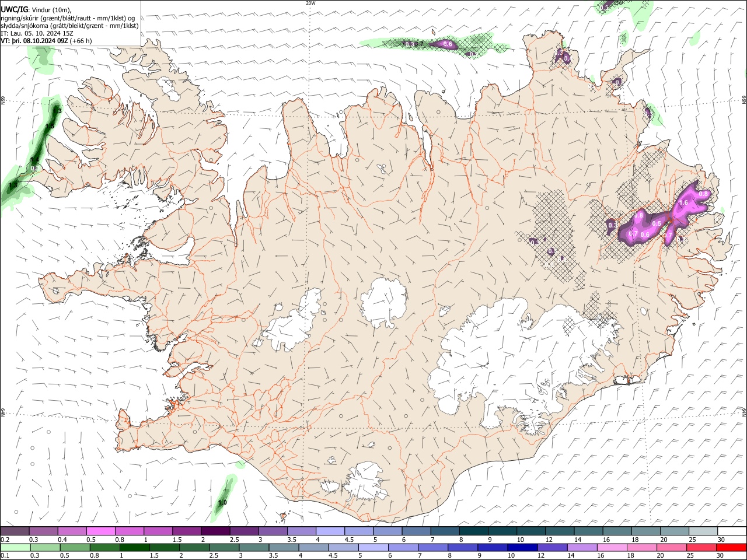
Task: Choose the light gray 25 snow swatch
Action: 703,531
